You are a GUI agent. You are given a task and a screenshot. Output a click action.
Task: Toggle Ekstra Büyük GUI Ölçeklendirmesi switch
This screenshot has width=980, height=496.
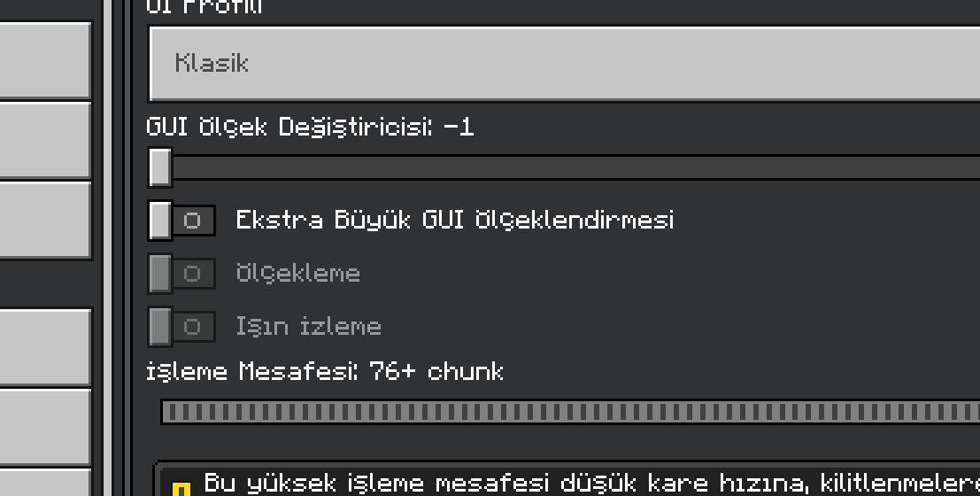tap(181, 221)
